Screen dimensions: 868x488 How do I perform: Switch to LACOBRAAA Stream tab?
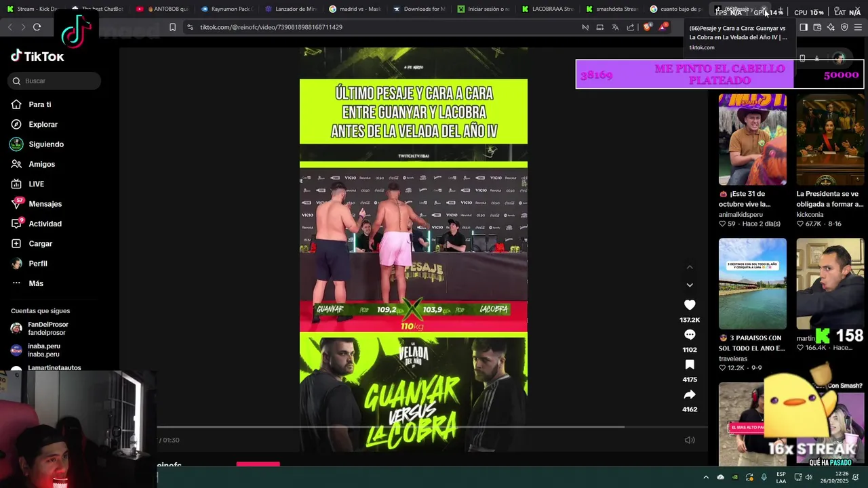548,9
